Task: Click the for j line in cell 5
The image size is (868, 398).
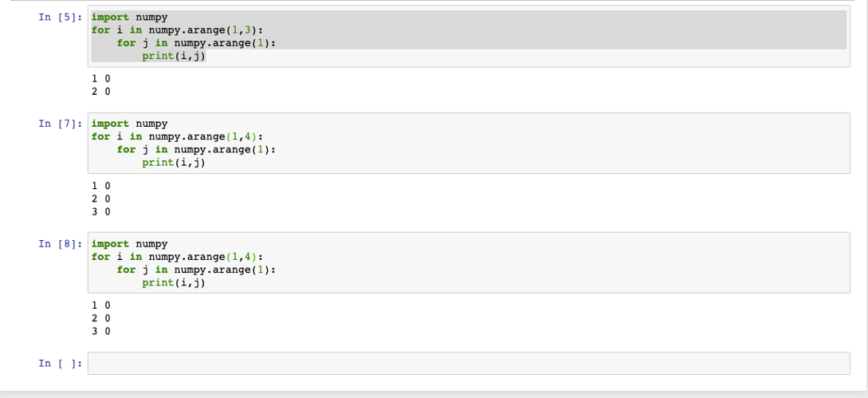Action: 196,43
